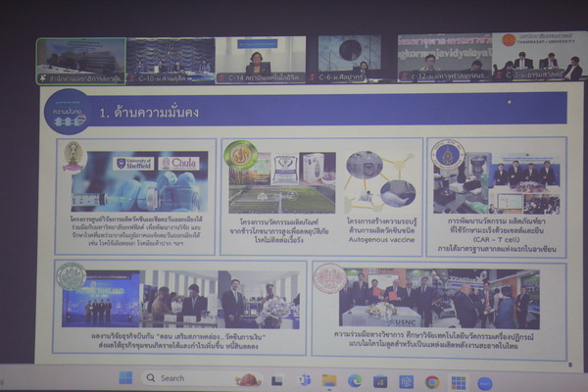Image resolution: width=588 pixels, height=392 pixels.
Task: Click the rice field product photo
Action: tap(282, 182)
